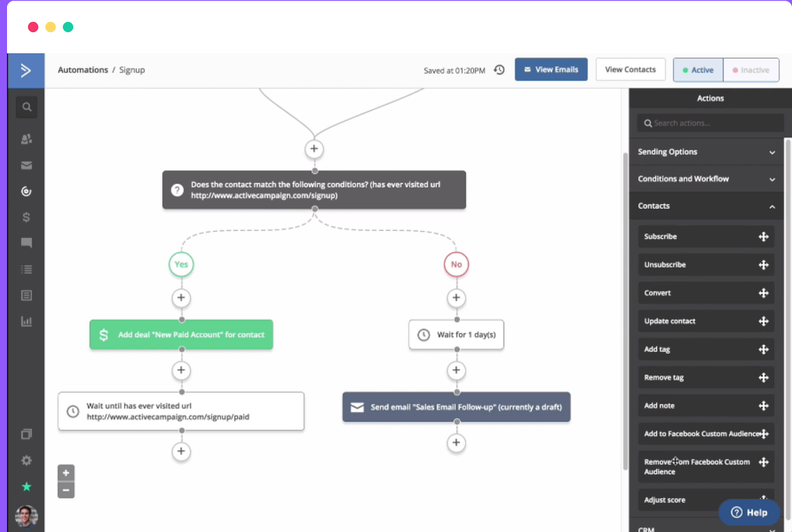Open the Deals dollar sidebar icon

(27, 217)
